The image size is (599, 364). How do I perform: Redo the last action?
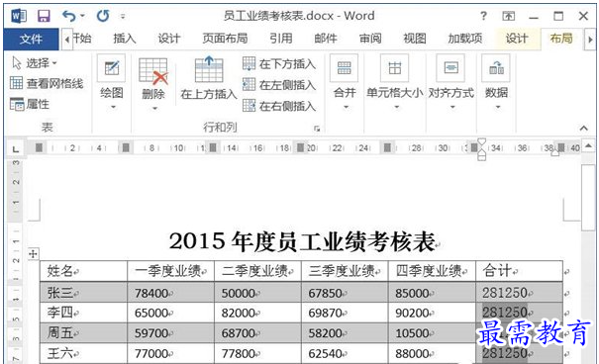[103, 16]
